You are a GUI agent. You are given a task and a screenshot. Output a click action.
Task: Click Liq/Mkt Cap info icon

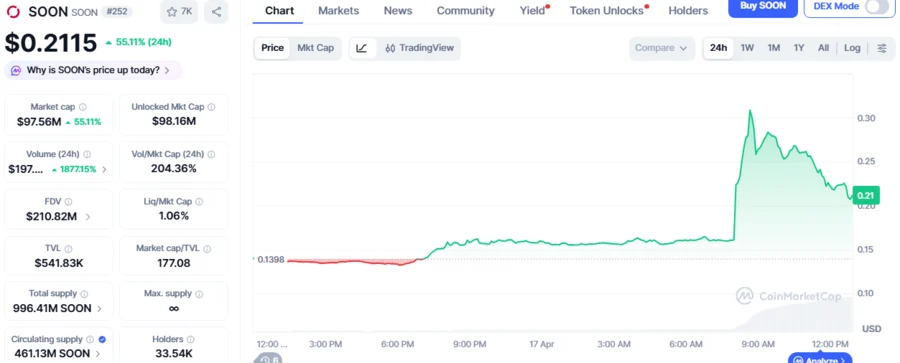(x=199, y=202)
